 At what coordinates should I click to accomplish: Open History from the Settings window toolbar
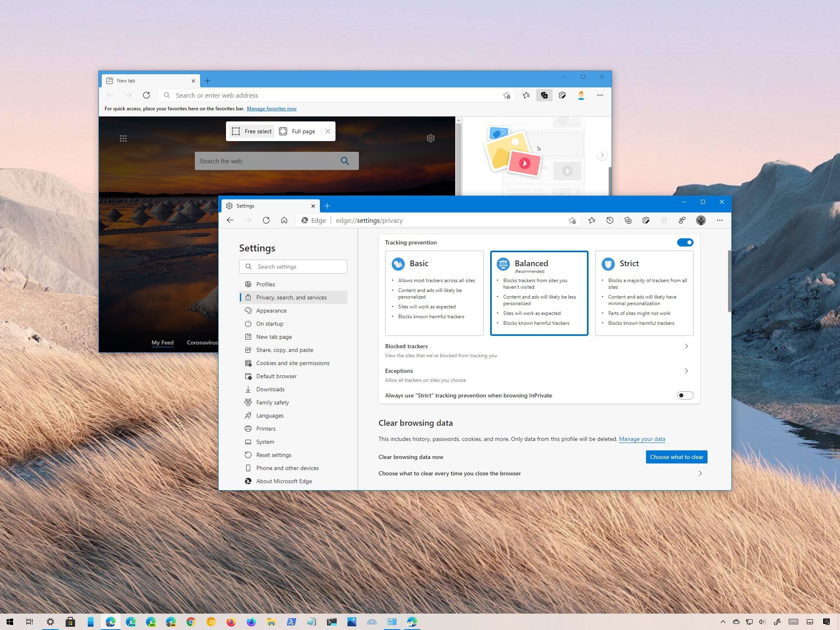click(x=610, y=220)
